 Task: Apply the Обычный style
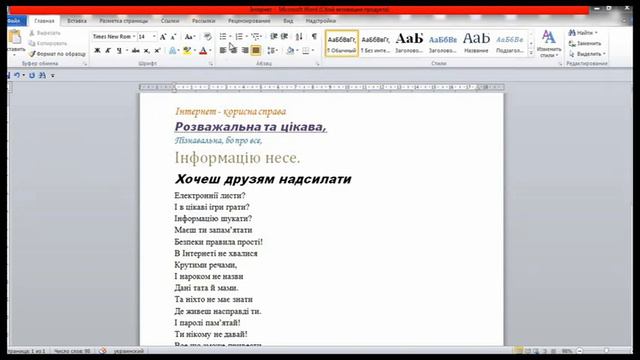(342, 43)
